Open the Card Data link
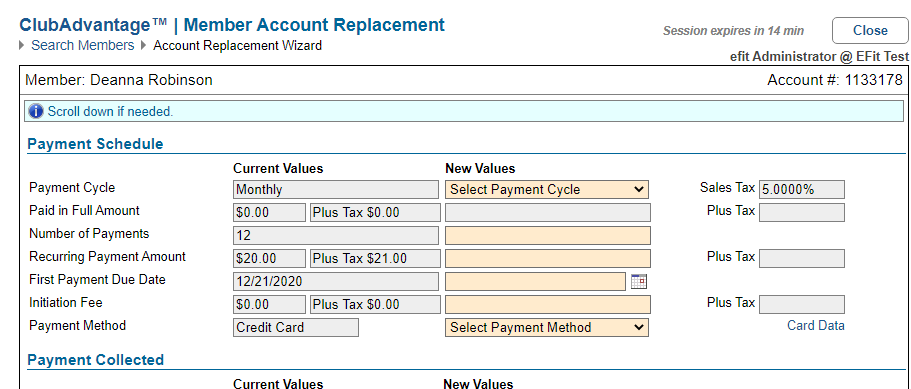911x389 pixels. click(816, 325)
